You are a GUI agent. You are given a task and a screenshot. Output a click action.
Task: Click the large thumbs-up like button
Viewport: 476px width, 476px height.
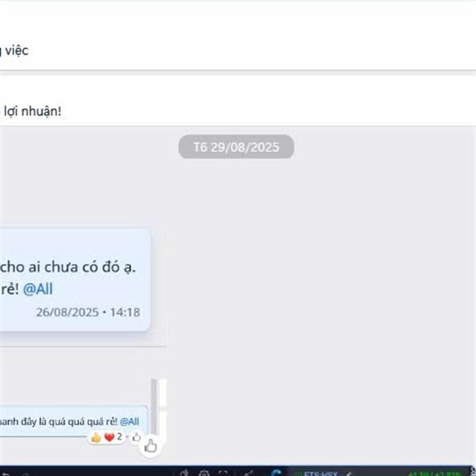(150, 446)
